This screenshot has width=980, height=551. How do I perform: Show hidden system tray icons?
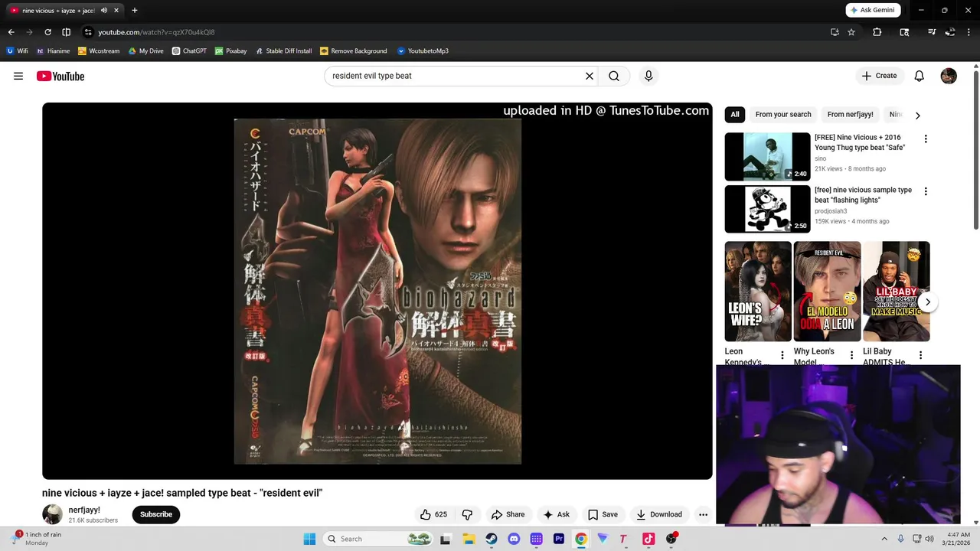(884, 539)
